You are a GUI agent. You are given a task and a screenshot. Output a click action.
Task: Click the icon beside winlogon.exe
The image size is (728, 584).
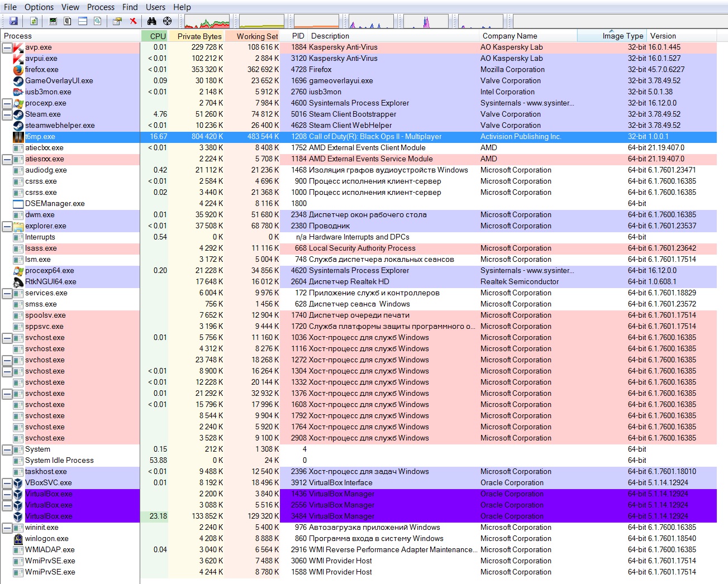(x=18, y=539)
